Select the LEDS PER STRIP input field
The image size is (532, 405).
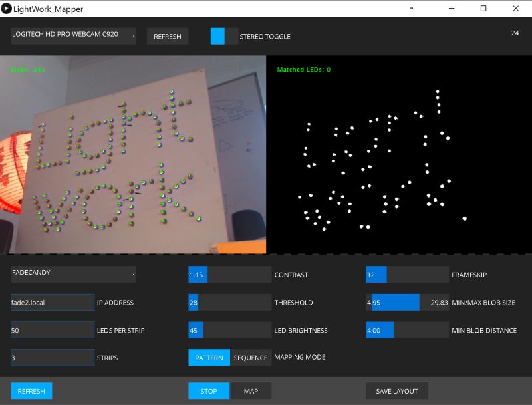click(51, 330)
